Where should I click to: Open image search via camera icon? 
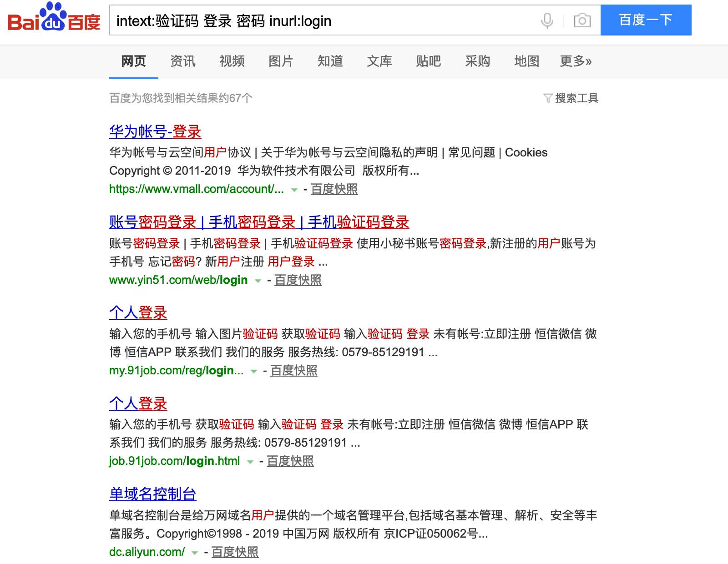click(x=582, y=20)
